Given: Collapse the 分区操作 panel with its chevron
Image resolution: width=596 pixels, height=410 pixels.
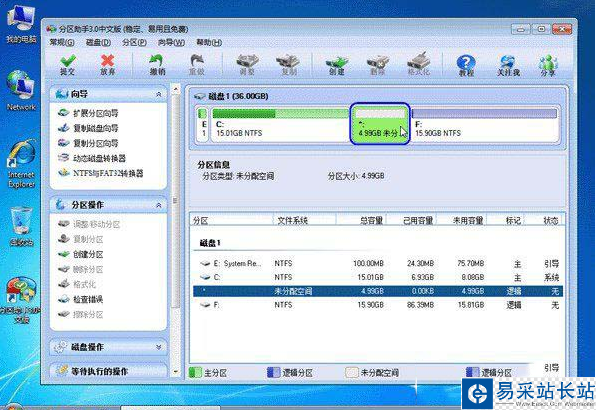Looking at the screenshot, I should (159, 205).
